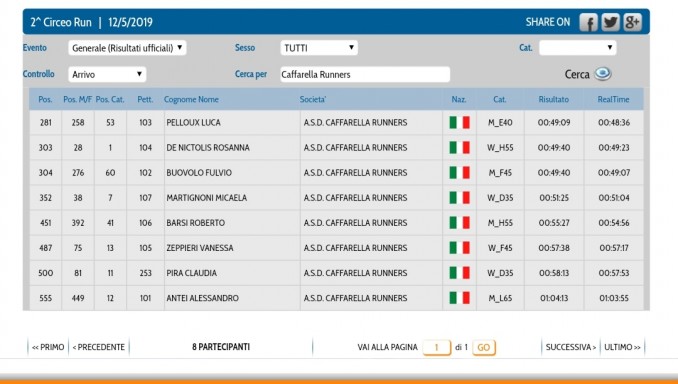Go to SUCCESSIVA next page
This screenshot has width=678, height=384.
[571, 347]
